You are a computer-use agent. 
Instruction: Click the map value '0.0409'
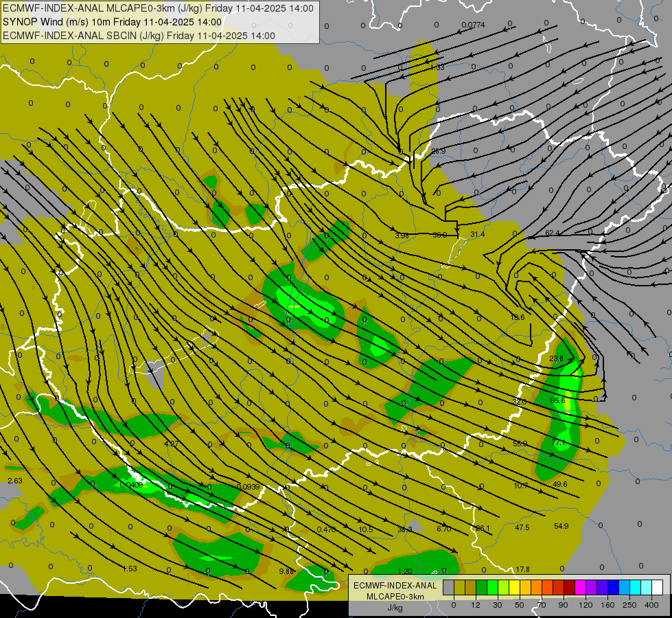pyautogui.click(x=132, y=485)
